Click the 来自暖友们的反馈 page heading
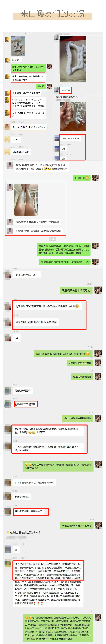 pos(52,14)
